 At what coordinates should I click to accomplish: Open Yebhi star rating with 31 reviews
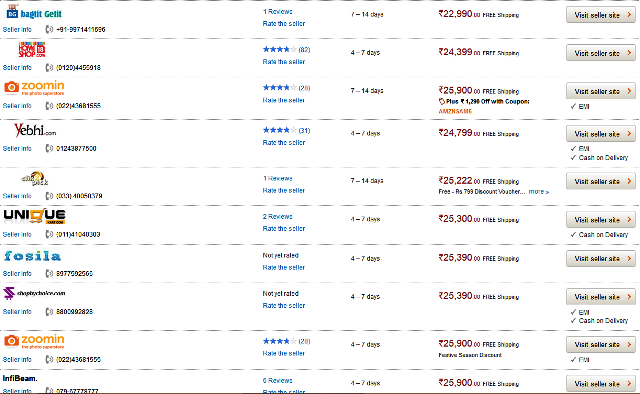click(286, 130)
